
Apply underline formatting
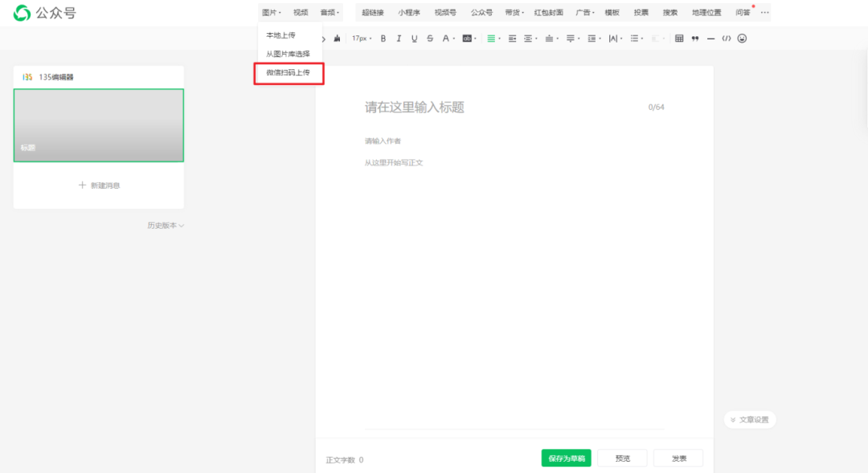pyautogui.click(x=414, y=39)
